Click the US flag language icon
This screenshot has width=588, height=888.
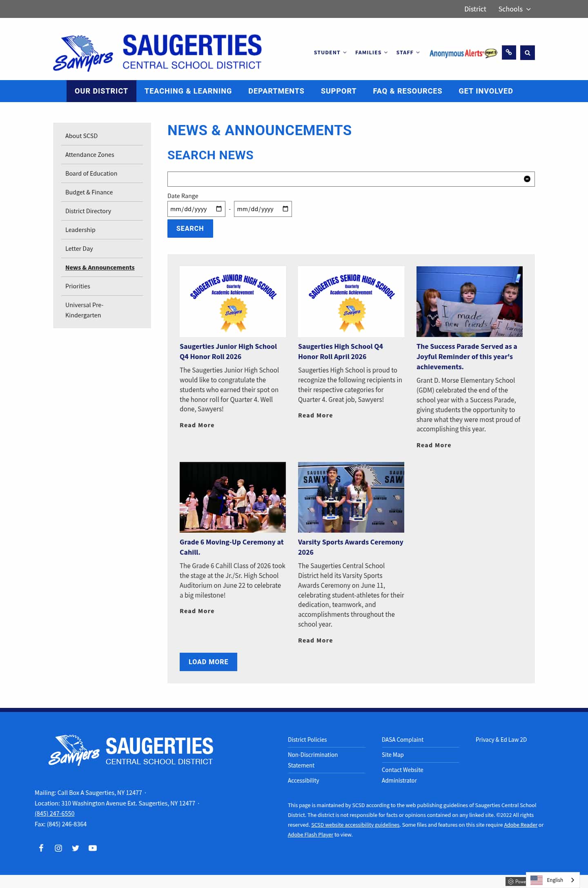(x=537, y=880)
